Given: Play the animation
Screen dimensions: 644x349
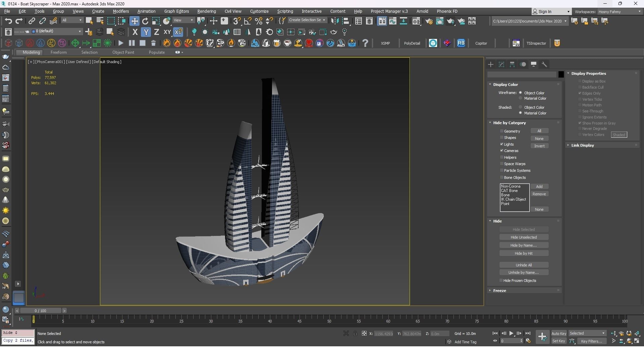Looking at the screenshot, I should [x=511, y=334].
